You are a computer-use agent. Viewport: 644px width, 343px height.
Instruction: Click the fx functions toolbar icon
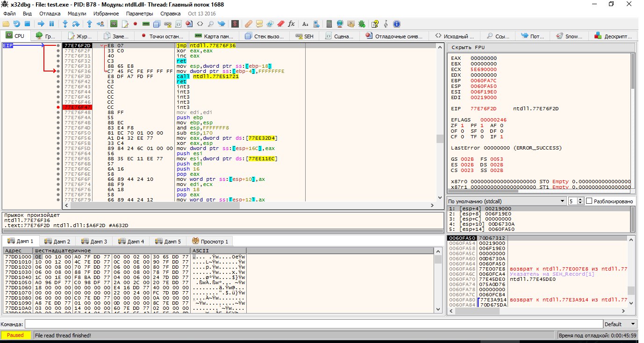pyautogui.click(x=292, y=23)
